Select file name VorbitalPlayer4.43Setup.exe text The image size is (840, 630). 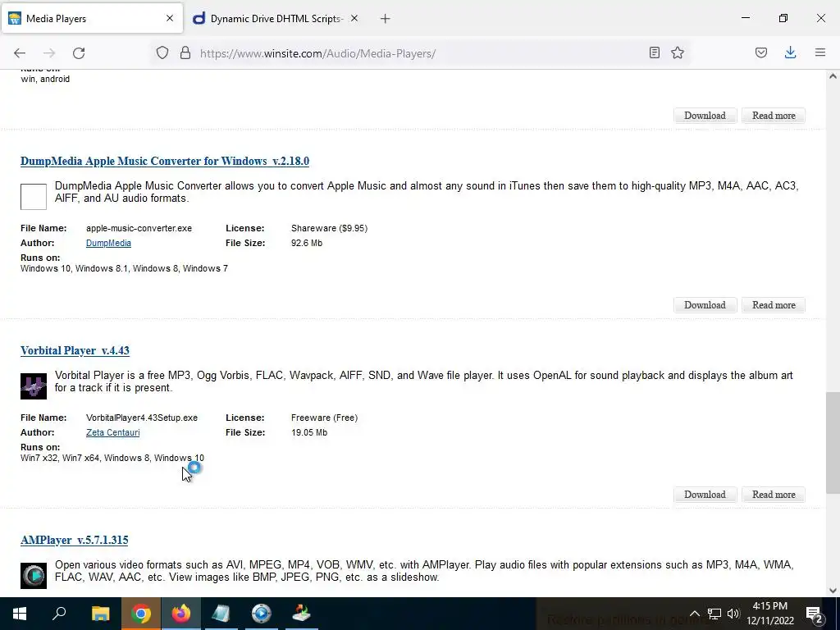coord(141,418)
